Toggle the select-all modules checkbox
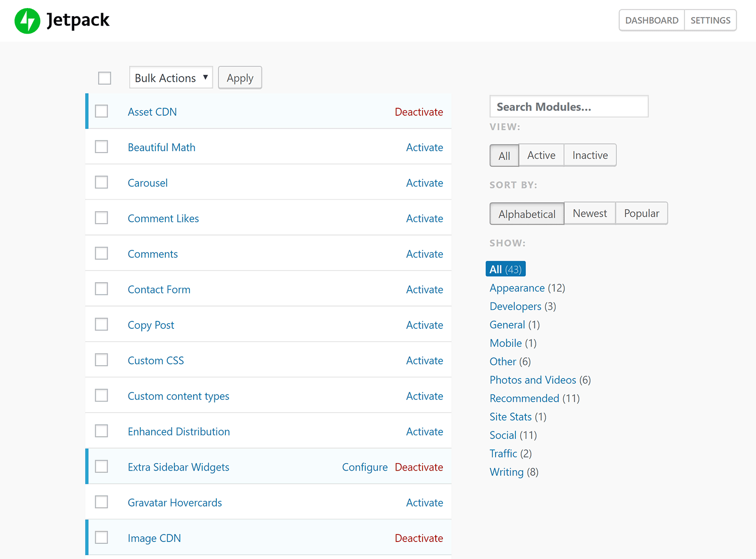The width and height of the screenshot is (756, 559). 104,78
